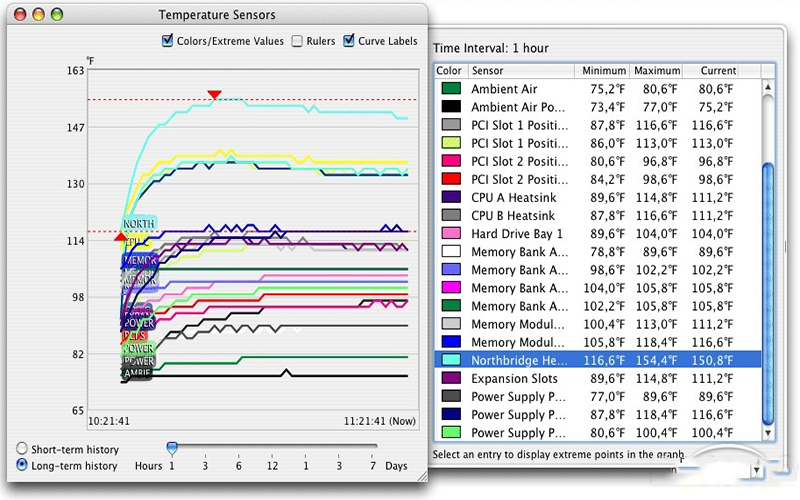Click the window resize grip of Temperature Sensors
The height and width of the screenshot is (500, 800).
(422, 476)
